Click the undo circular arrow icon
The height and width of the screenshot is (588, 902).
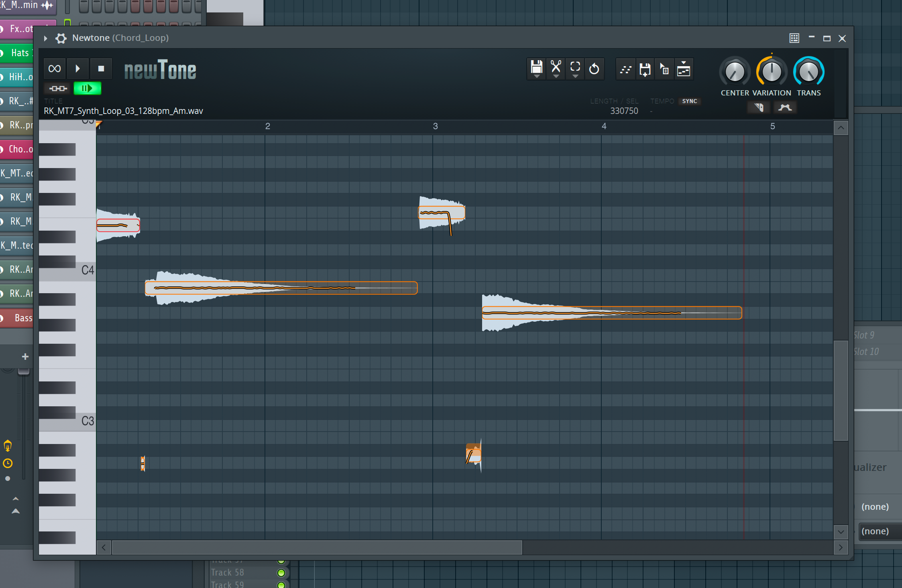(594, 69)
